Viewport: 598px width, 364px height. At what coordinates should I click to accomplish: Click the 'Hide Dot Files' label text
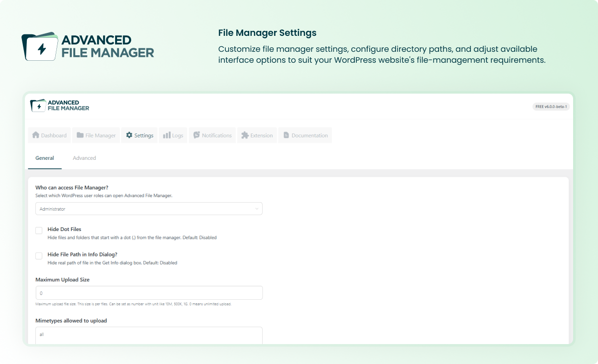pyautogui.click(x=64, y=230)
